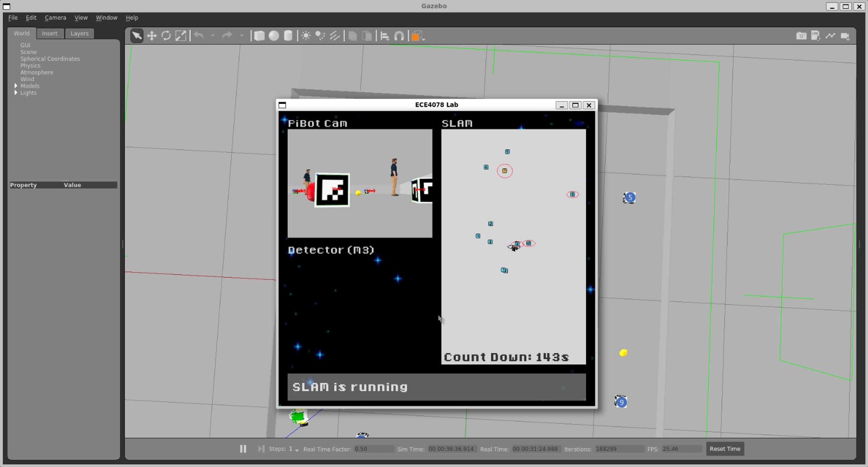Select the arrow selection mode tool
Viewport: 868px width, 467px height.
[x=137, y=36]
